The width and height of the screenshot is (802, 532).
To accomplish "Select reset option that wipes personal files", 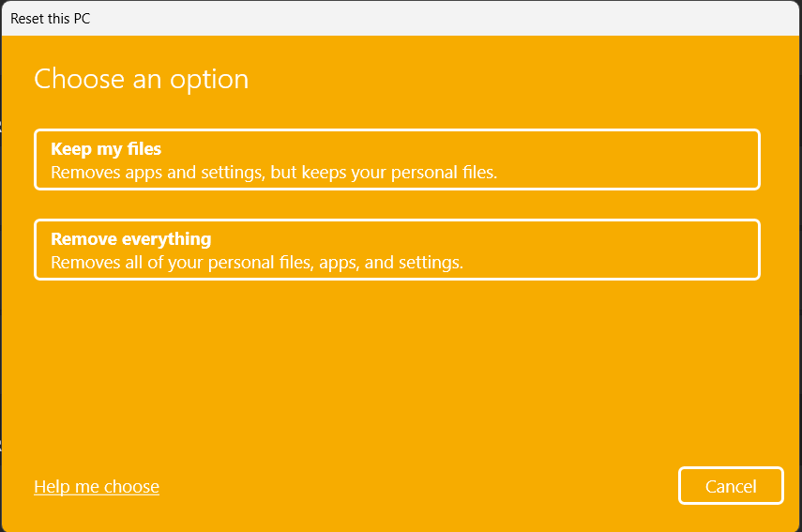I will tap(397, 250).
